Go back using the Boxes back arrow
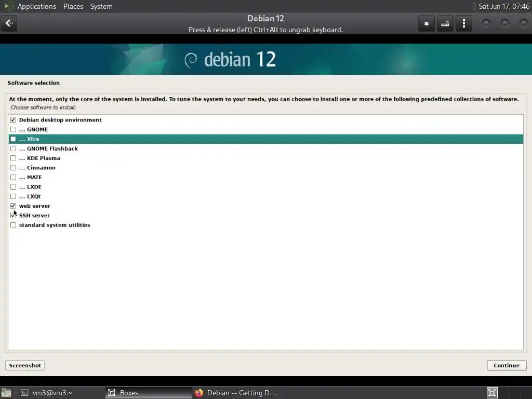Viewport: 532px width, 399px height. [x=9, y=23]
